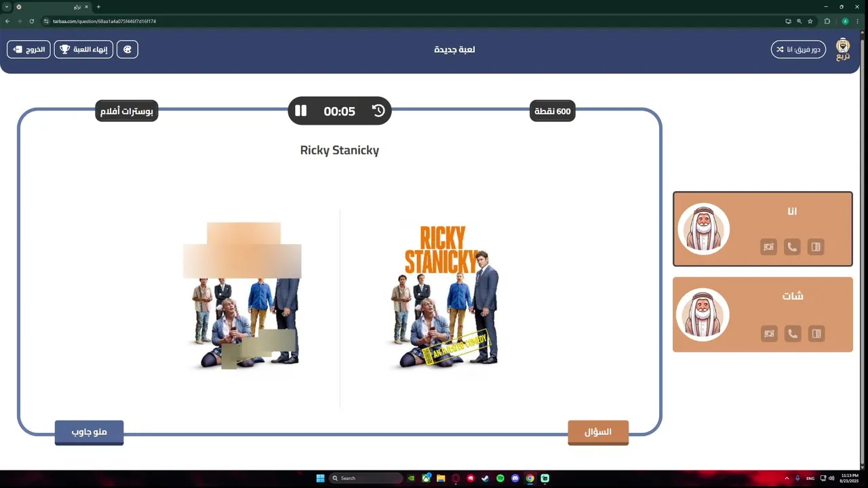Open a new browser tab
Image resolution: width=868 pixels, height=488 pixels.
(98, 7)
